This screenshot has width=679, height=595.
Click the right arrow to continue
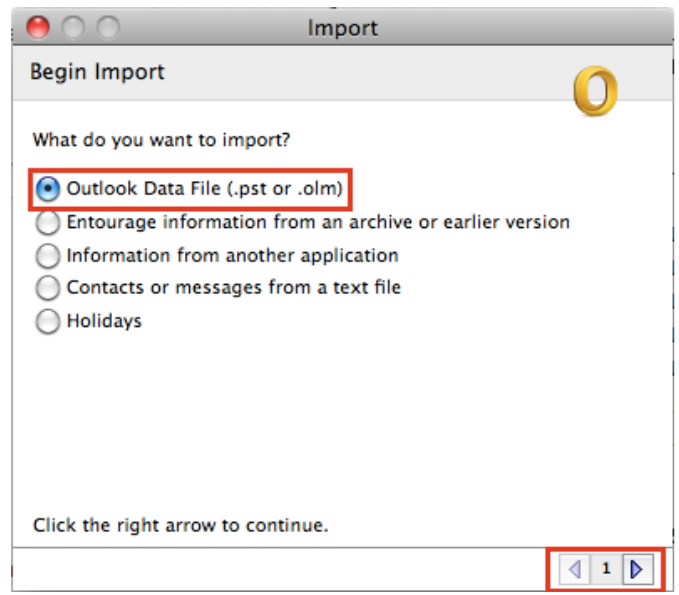coord(636,570)
